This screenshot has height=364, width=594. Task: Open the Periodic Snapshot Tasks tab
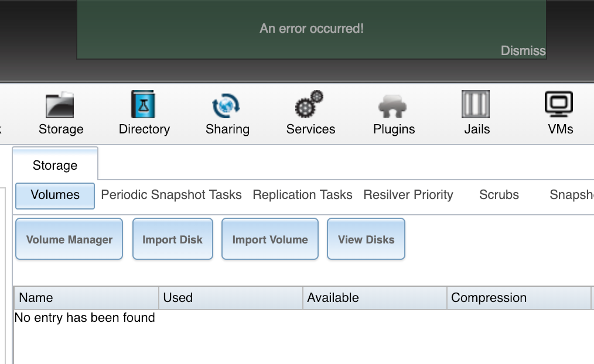(171, 195)
